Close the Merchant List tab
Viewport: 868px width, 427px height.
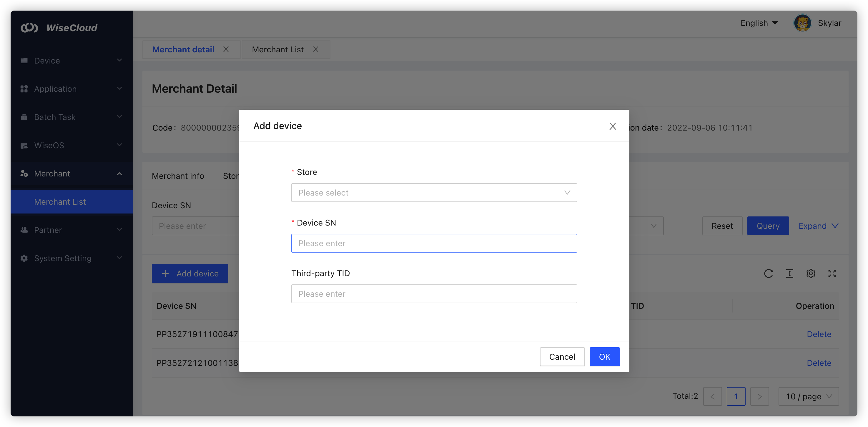tap(315, 49)
